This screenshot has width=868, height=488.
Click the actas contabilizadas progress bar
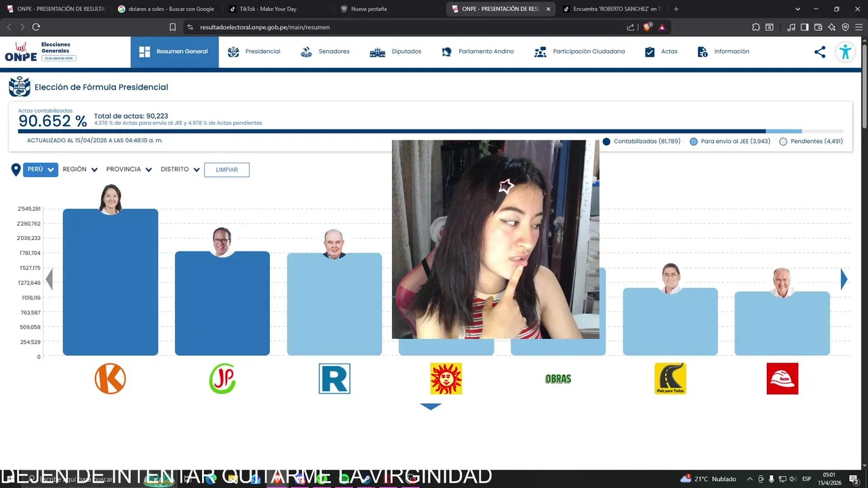(x=431, y=131)
